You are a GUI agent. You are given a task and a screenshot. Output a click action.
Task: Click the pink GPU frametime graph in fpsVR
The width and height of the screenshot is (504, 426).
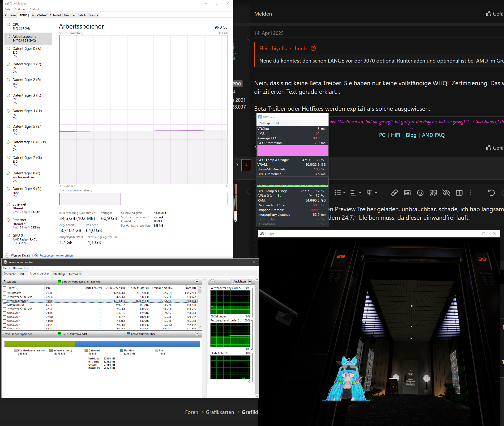(x=293, y=150)
